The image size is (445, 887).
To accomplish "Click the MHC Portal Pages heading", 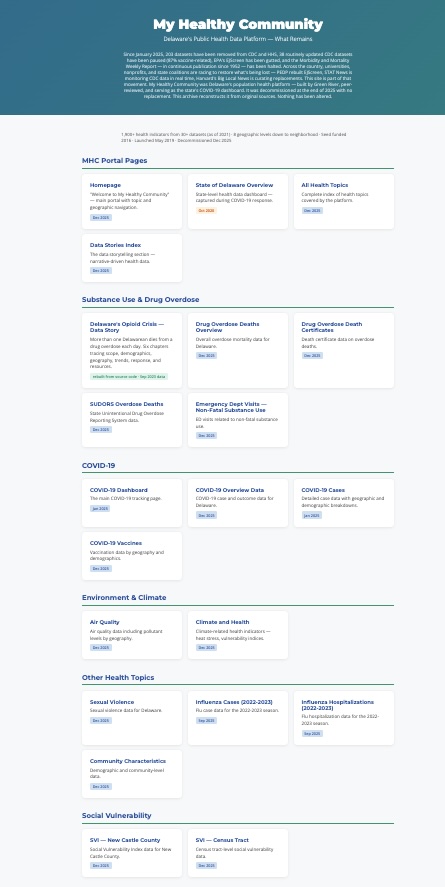I will [114, 161].
